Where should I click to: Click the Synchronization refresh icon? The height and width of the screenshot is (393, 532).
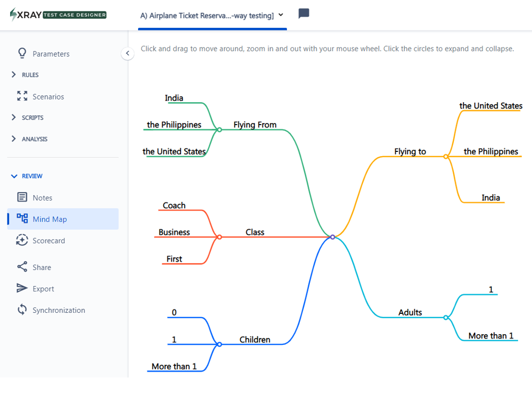pos(22,310)
